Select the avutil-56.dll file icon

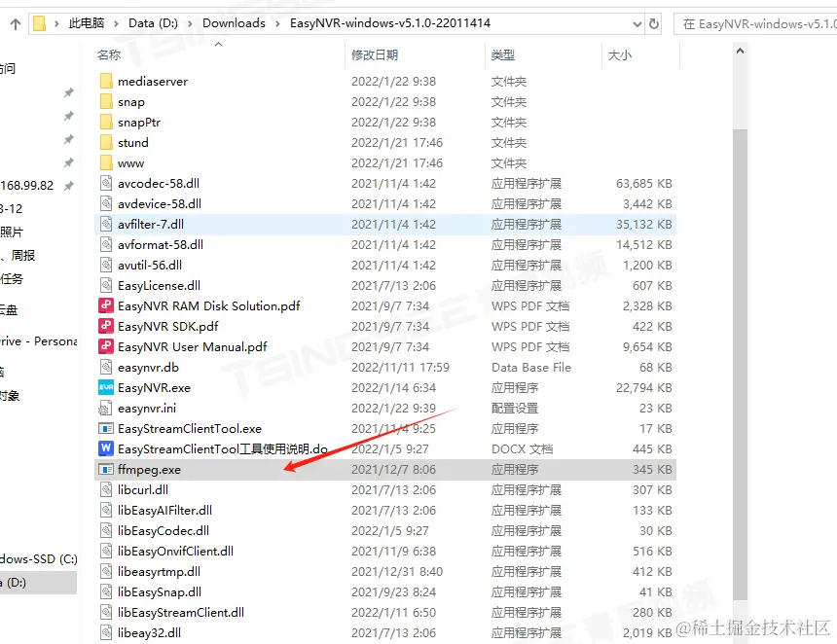click(x=106, y=266)
